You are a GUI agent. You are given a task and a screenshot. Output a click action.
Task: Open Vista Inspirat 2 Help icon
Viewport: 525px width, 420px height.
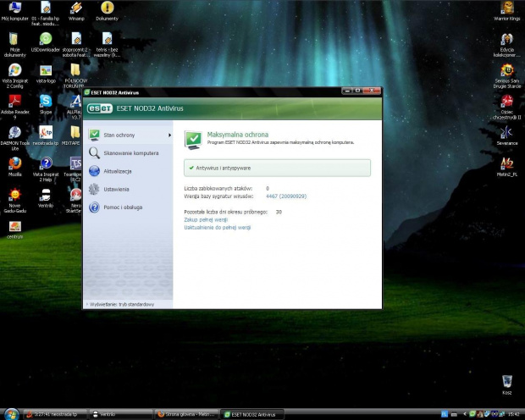click(x=46, y=169)
